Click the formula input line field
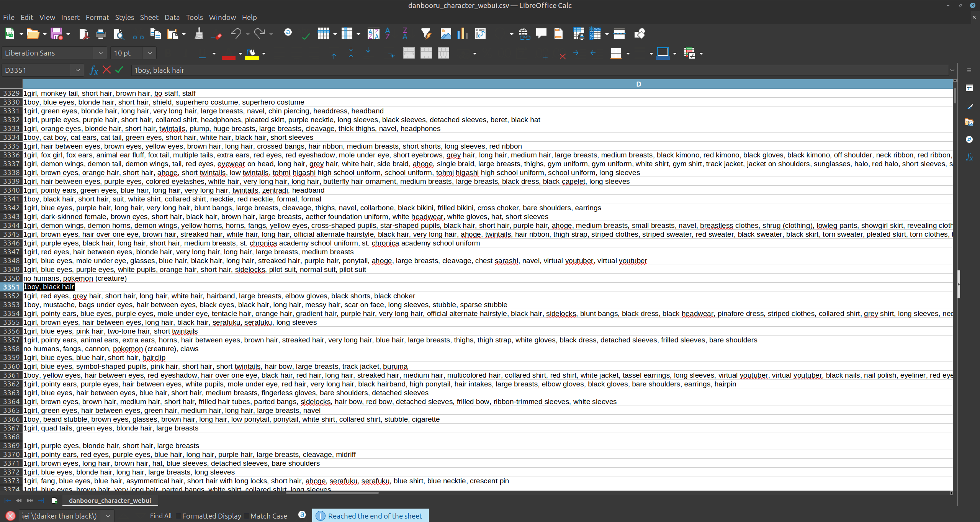The image size is (980, 522). (536, 70)
